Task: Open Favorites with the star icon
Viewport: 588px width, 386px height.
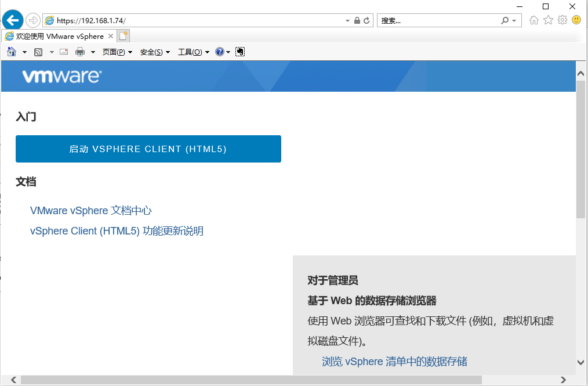Action: point(548,20)
